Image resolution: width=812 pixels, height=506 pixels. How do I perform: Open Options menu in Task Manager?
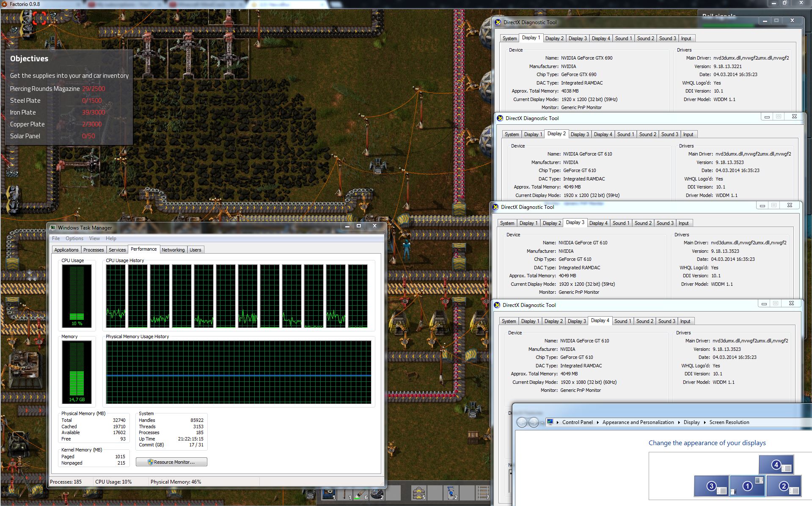(74, 238)
